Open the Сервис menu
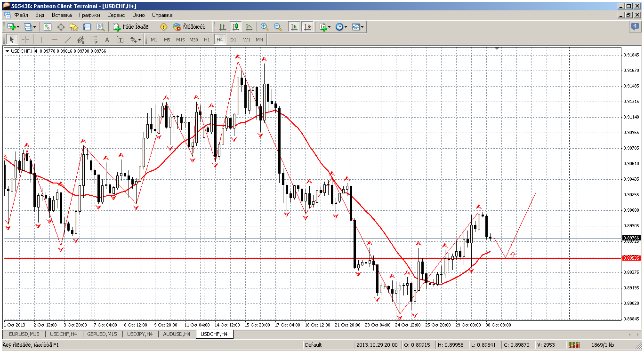Image resolution: width=644 pixels, height=351 pixels. coord(116,15)
